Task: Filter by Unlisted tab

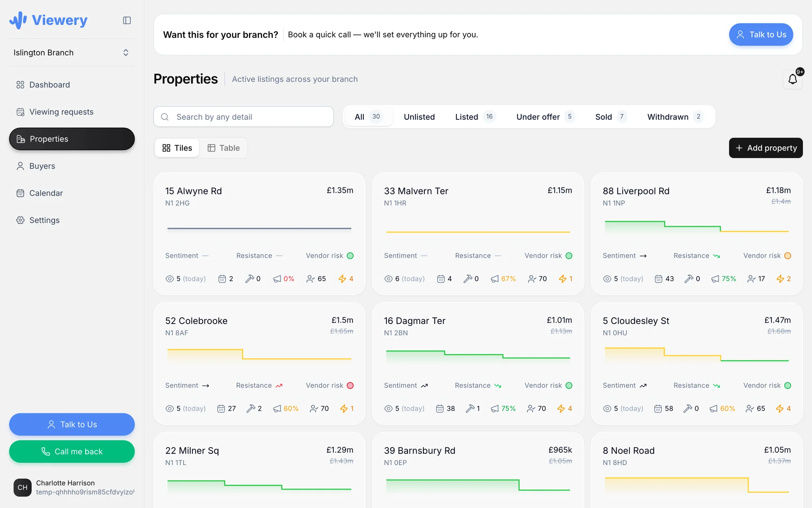Action: tap(419, 117)
